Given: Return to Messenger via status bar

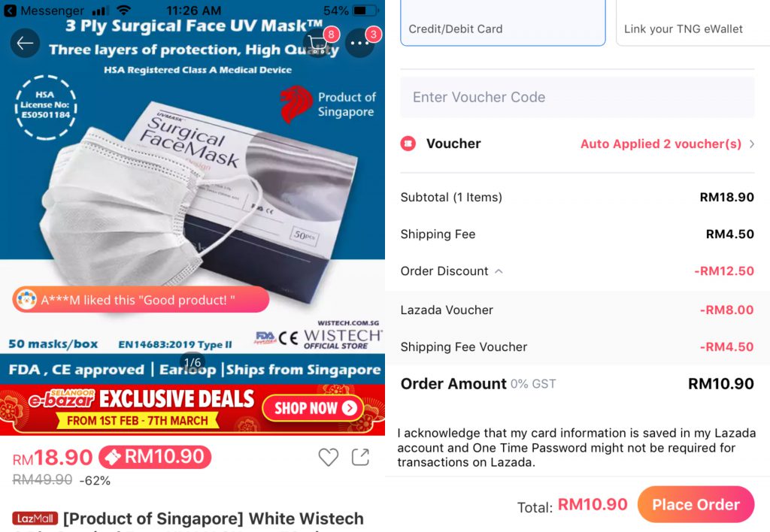Looking at the screenshot, I should (x=44, y=11).
